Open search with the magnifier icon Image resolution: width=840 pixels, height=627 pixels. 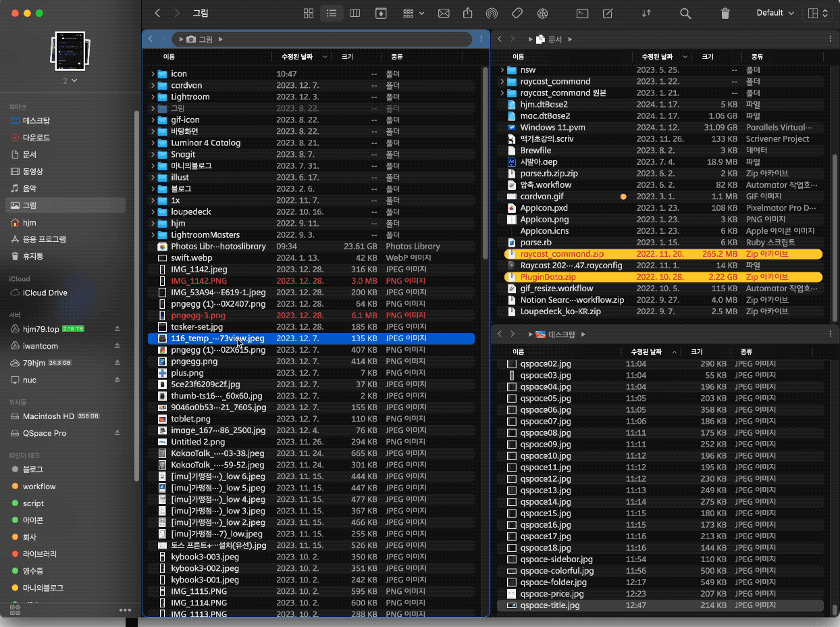(x=685, y=14)
